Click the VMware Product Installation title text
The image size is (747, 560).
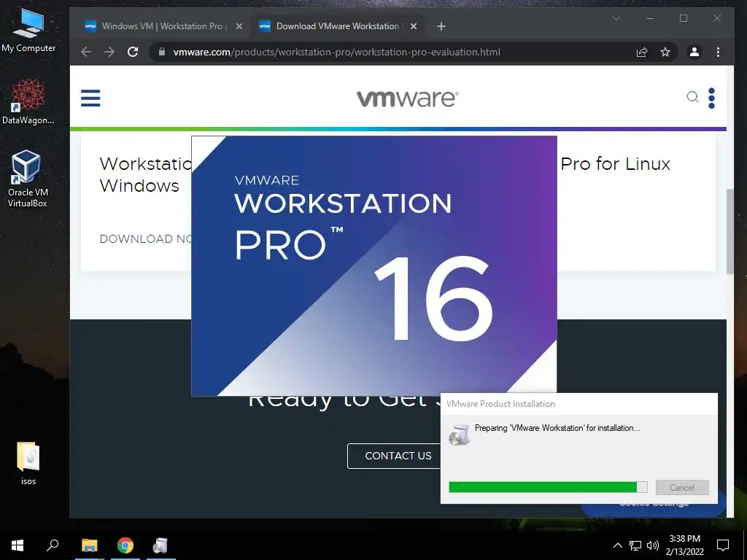tap(500, 404)
